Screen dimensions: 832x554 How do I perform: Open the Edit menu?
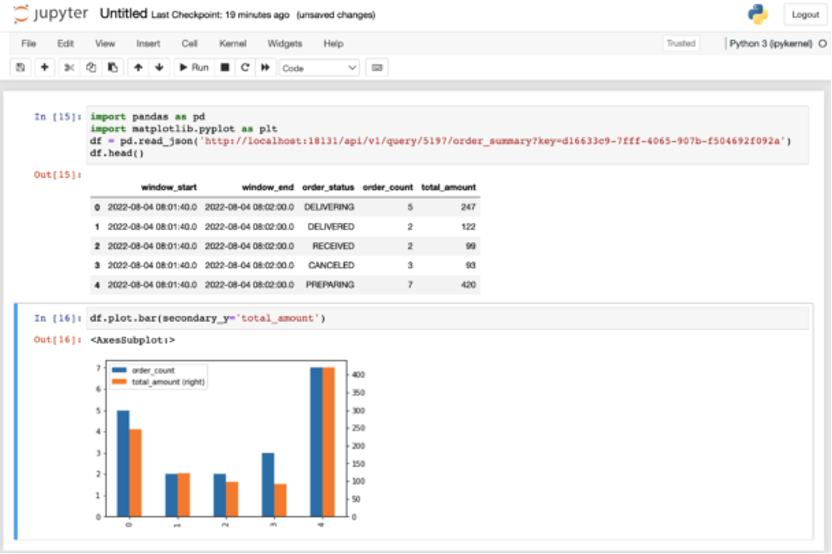point(65,44)
